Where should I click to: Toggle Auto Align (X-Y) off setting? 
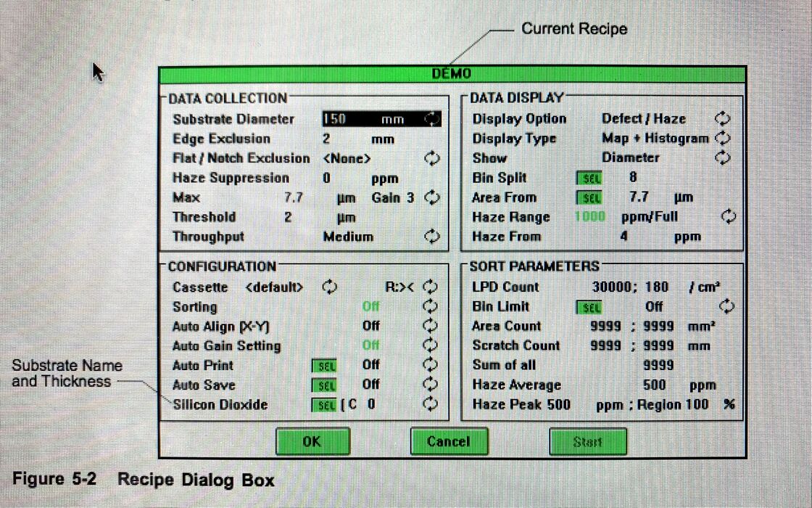[x=431, y=327]
